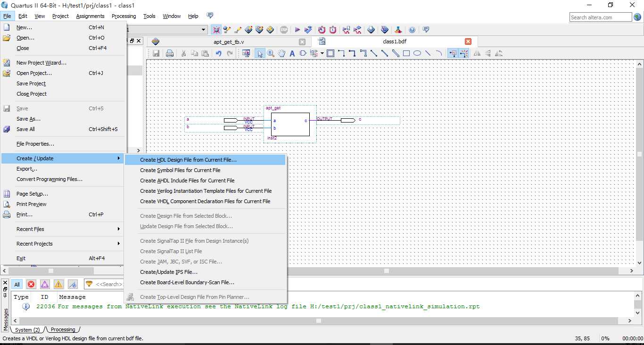Toggle the highlighted icon left of the wand in main toolbar
Viewport: 644px width, 345px height.
216,30
